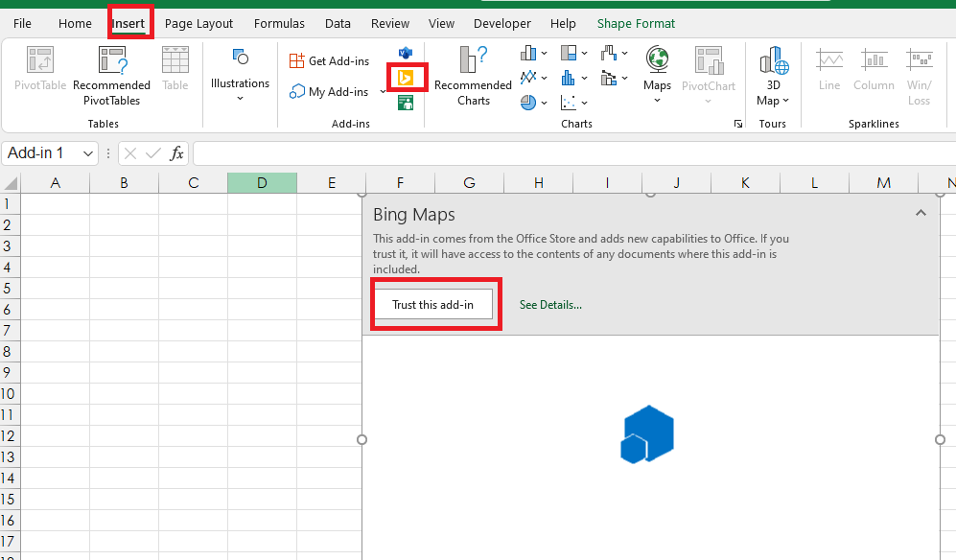Open the Illustrations dropdown
Viewport: 956px width, 560px height.
(240, 75)
